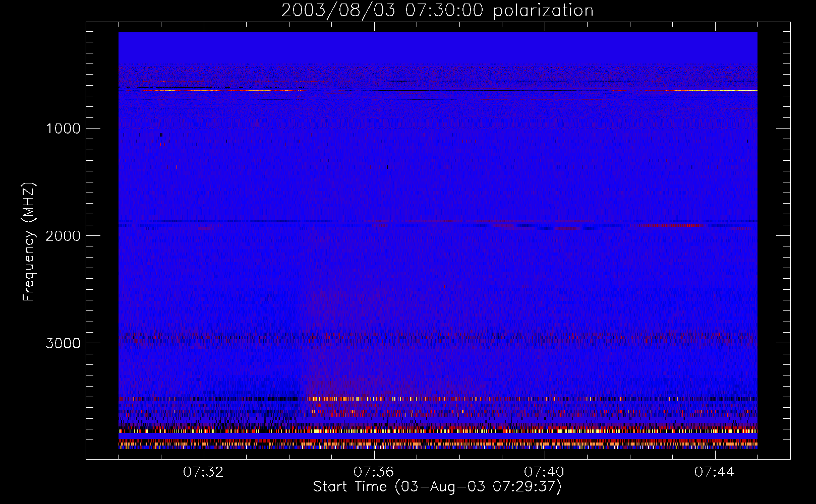816x504 pixels.
Task: Click the "Frequency (MHZ)" axis label
Action: coord(29,242)
